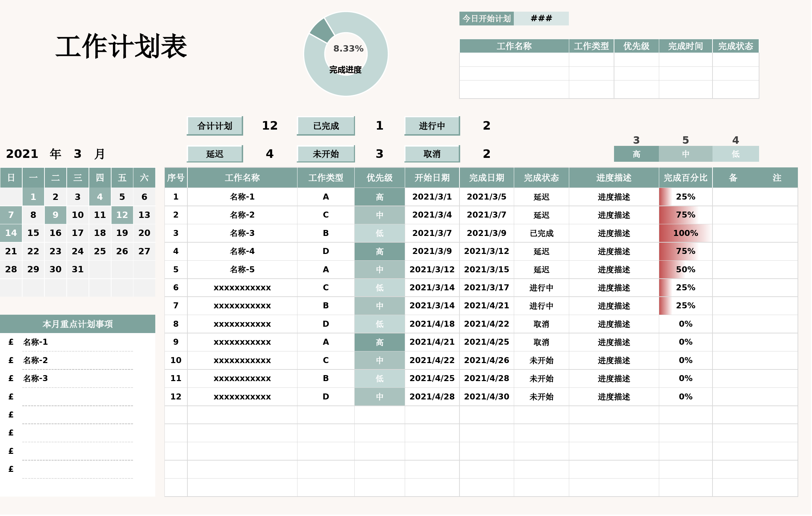Click calendar day 14 highlighted cell
This screenshot has width=812, height=516.
(11, 233)
